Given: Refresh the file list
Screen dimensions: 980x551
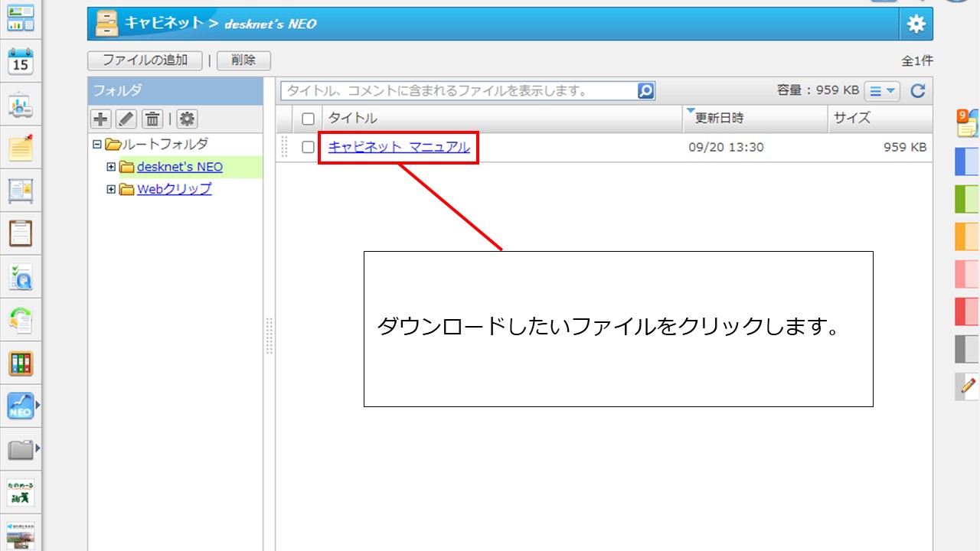Looking at the screenshot, I should point(918,91).
